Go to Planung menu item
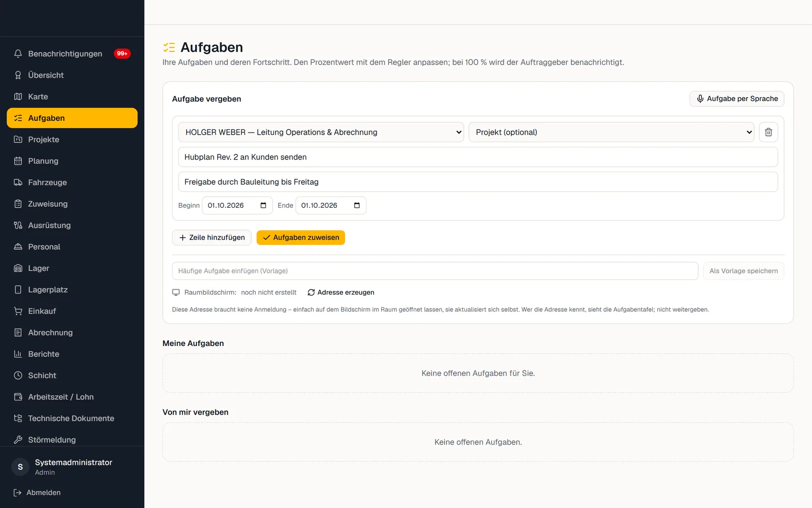Image resolution: width=812 pixels, height=508 pixels. pos(72,161)
